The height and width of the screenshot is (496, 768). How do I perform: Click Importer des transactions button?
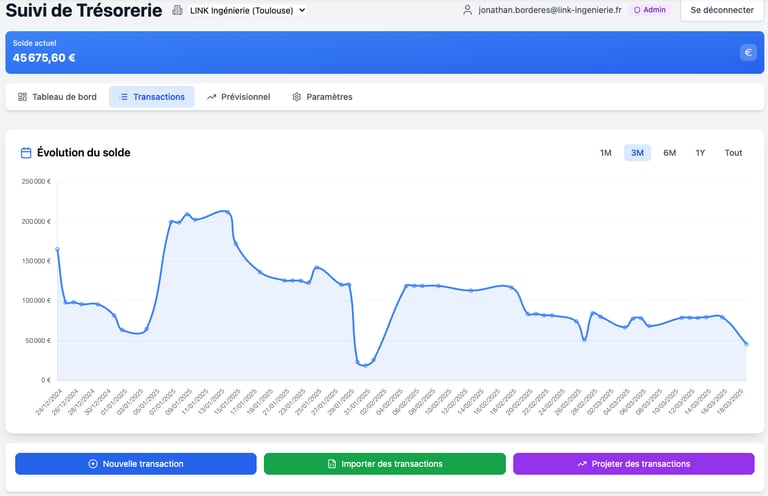point(385,464)
